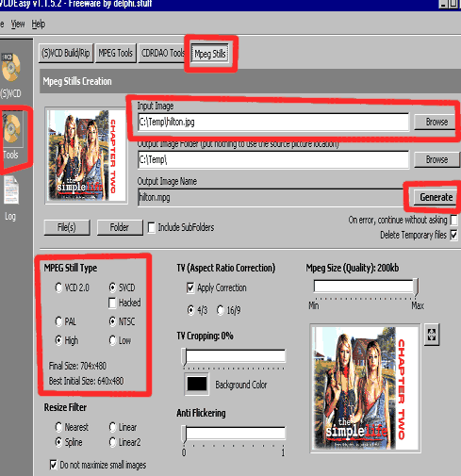Choose the 16/9 aspect ratio
Screen dimensions: 461x476
[x=221, y=310]
